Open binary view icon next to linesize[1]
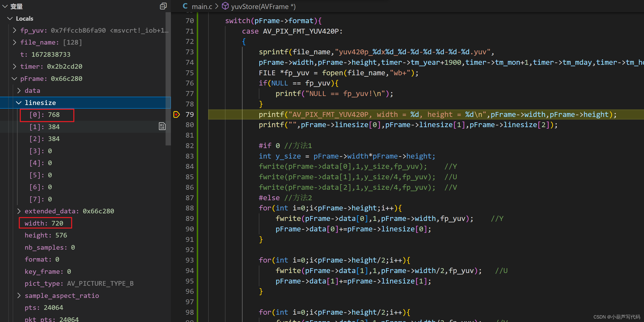Image resolution: width=644 pixels, height=322 pixels. 162,126
